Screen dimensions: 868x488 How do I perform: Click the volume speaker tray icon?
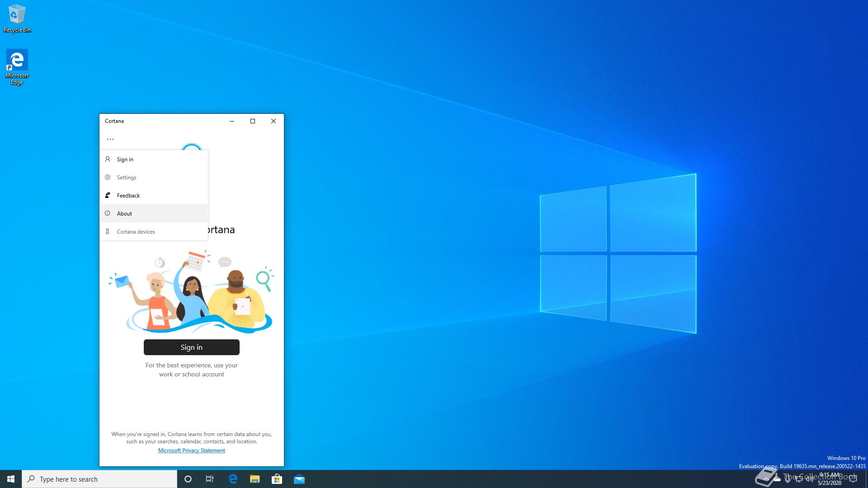pyautogui.click(x=810, y=479)
